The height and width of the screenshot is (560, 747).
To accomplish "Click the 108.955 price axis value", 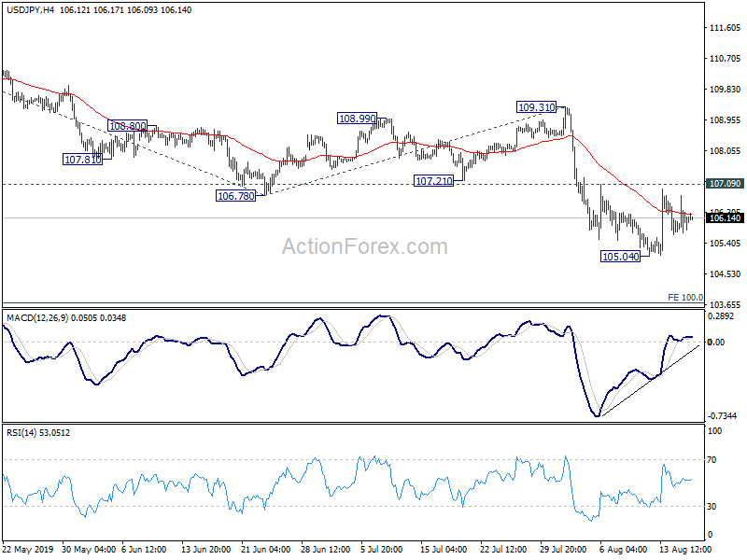I will pos(726,120).
